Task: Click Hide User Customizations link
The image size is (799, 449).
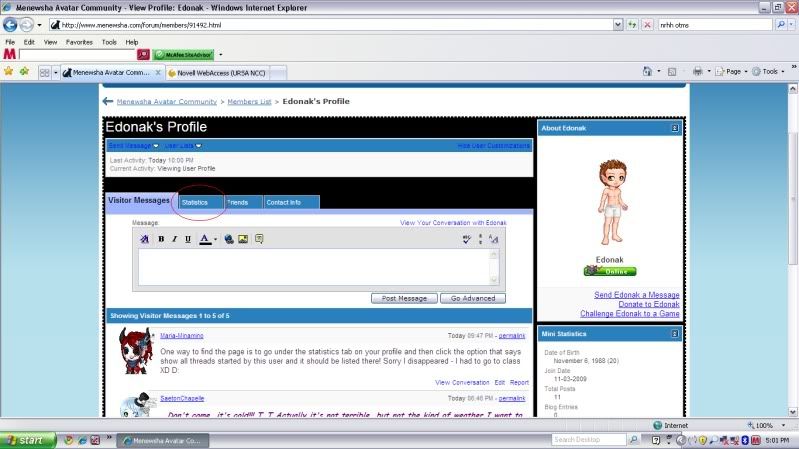Action: pos(494,146)
